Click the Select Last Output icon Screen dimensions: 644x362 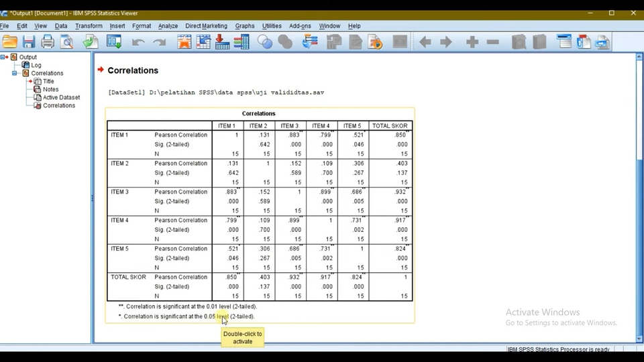(x=310, y=42)
